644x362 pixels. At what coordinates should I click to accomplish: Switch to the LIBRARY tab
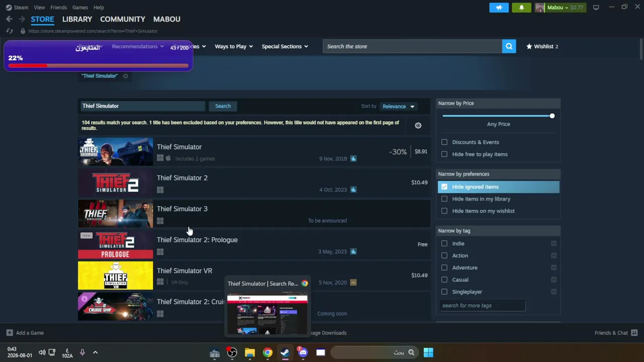point(77,19)
